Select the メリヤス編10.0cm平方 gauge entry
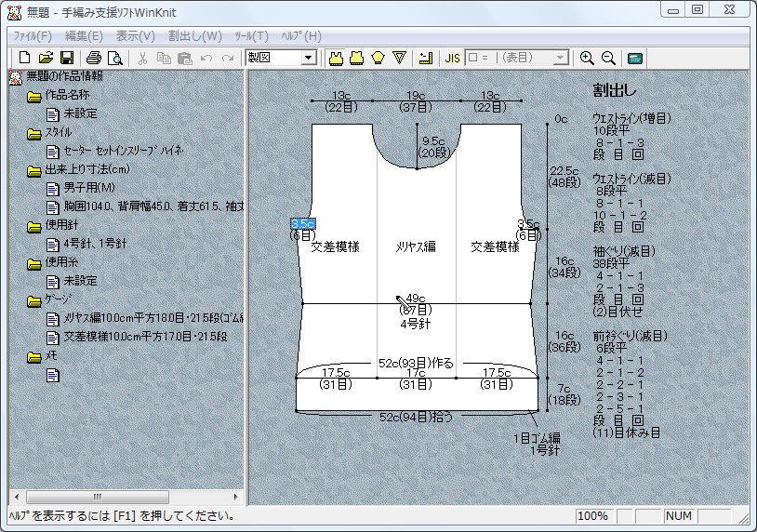This screenshot has height=532, width=757. point(153,318)
